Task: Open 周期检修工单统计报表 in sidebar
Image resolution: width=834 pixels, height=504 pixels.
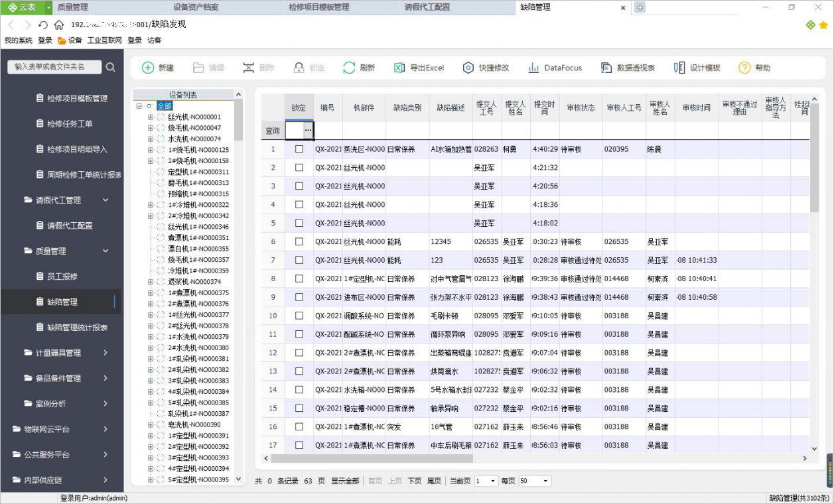Action: [x=84, y=174]
